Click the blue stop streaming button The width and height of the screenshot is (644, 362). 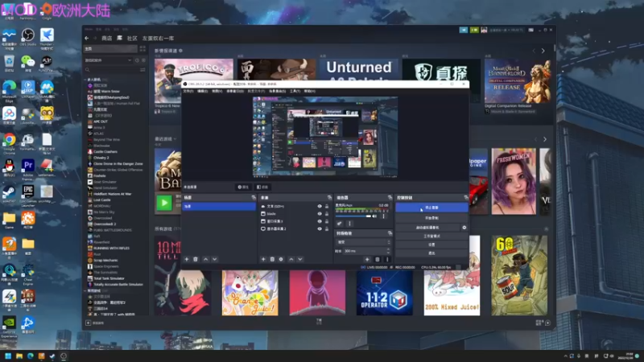tap(431, 208)
